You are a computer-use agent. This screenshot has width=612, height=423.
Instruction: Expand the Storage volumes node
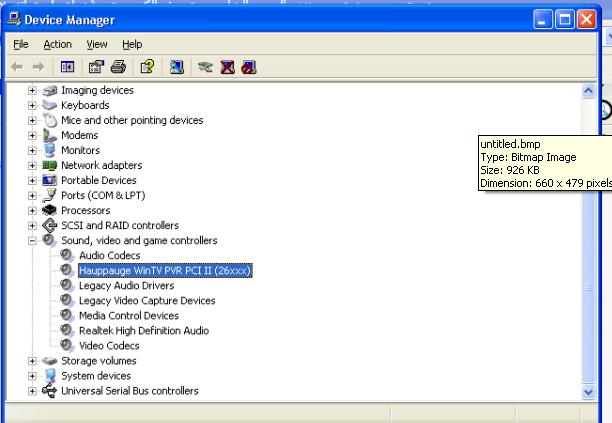pyautogui.click(x=32, y=361)
